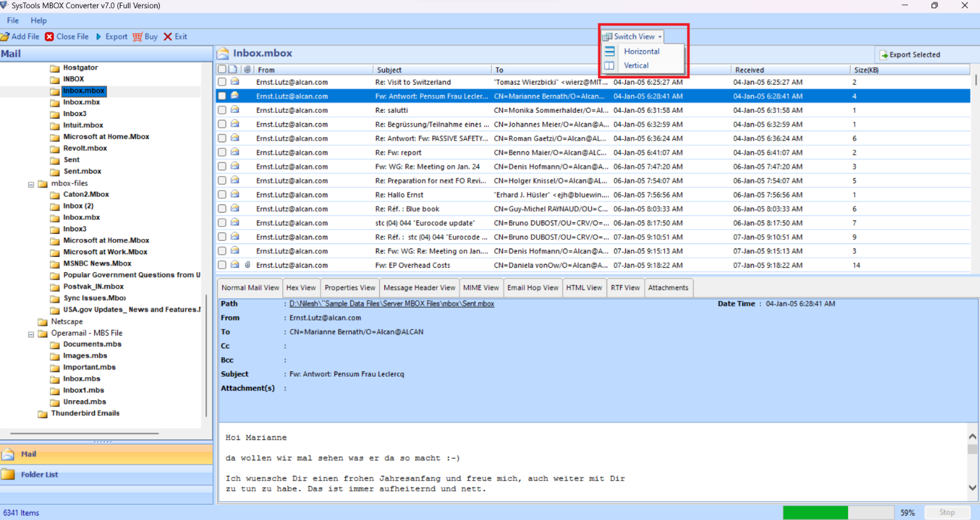
Task: Toggle the select-all checkbox in the list header
Action: tap(222, 69)
